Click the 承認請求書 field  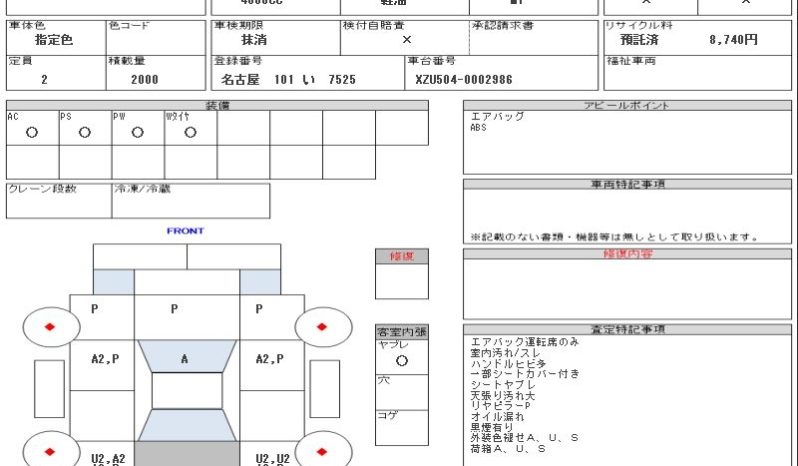pos(533,38)
